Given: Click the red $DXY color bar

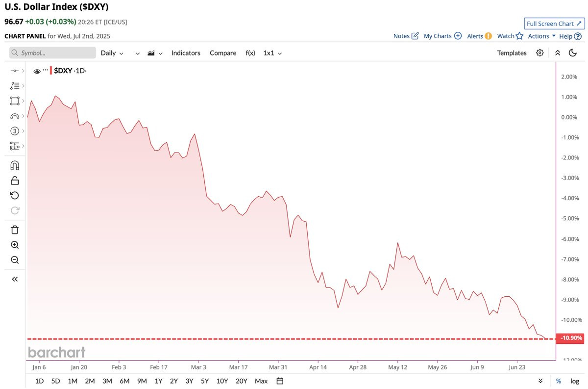Looking at the screenshot, I should 51,71.
